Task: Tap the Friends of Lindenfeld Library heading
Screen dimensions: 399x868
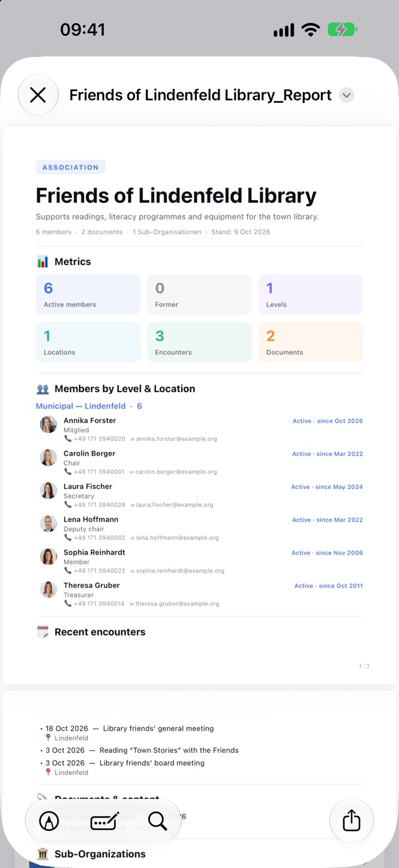Action: tap(176, 196)
